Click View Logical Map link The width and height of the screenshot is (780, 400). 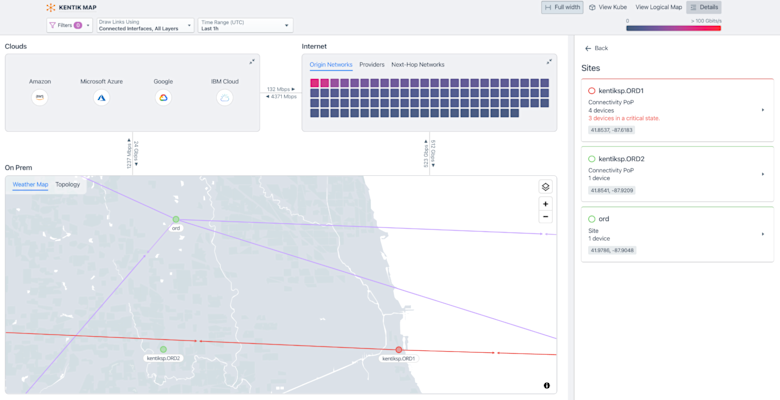click(x=659, y=7)
